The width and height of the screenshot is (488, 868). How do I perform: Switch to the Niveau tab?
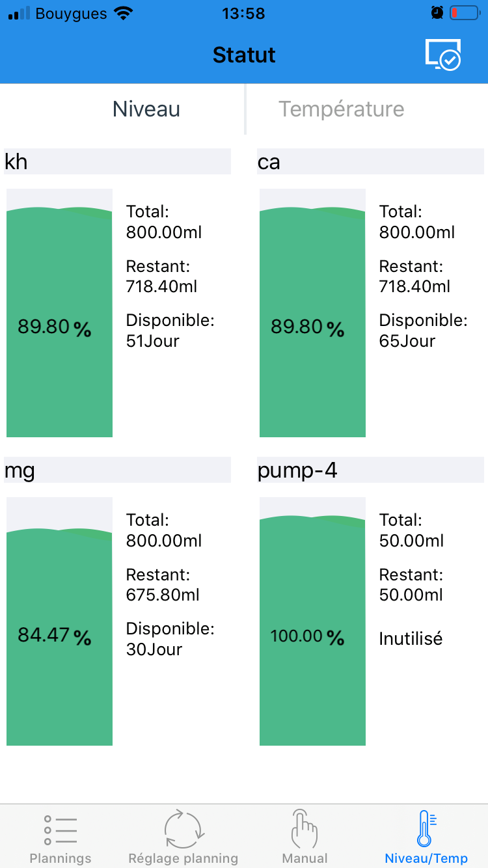146,109
